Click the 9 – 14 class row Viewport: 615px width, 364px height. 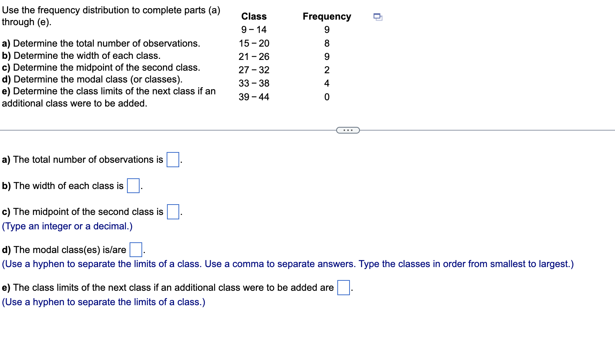[254, 30]
